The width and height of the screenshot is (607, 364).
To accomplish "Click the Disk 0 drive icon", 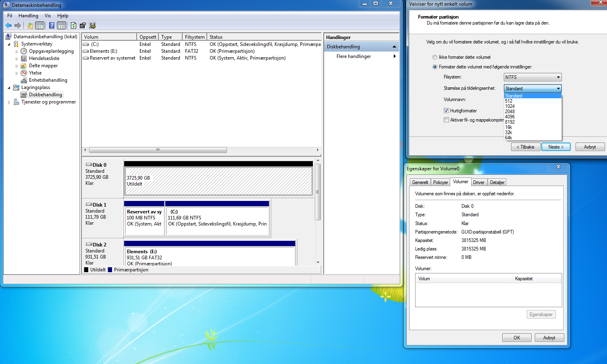I will pyautogui.click(x=89, y=165).
